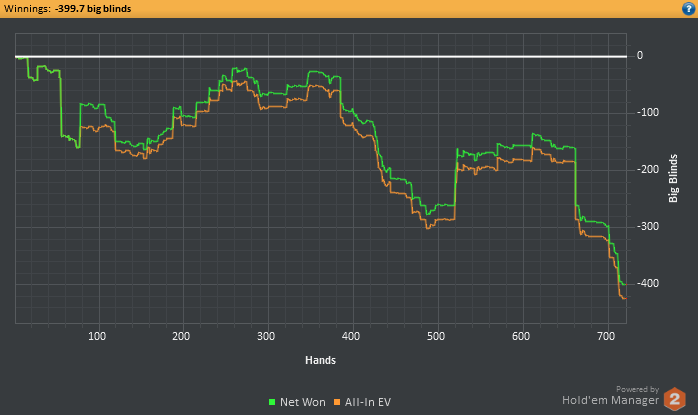Click the 400 hands axis label

pyautogui.click(x=351, y=336)
